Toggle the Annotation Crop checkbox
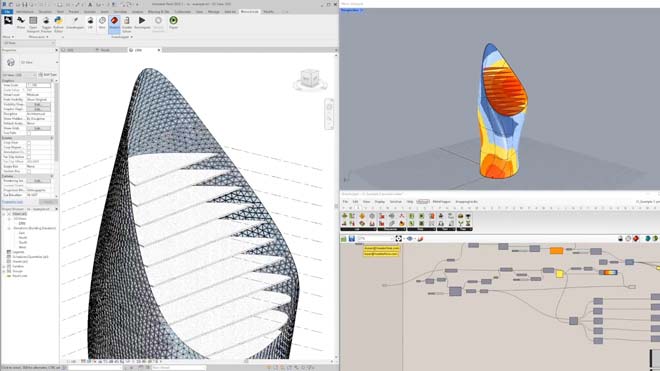 (x=29, y=152)
